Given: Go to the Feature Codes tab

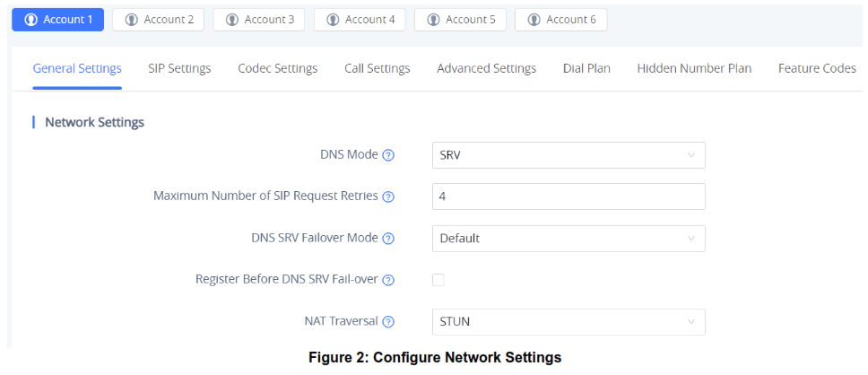Looking at the screenshot, I should (x=817, y=69).
